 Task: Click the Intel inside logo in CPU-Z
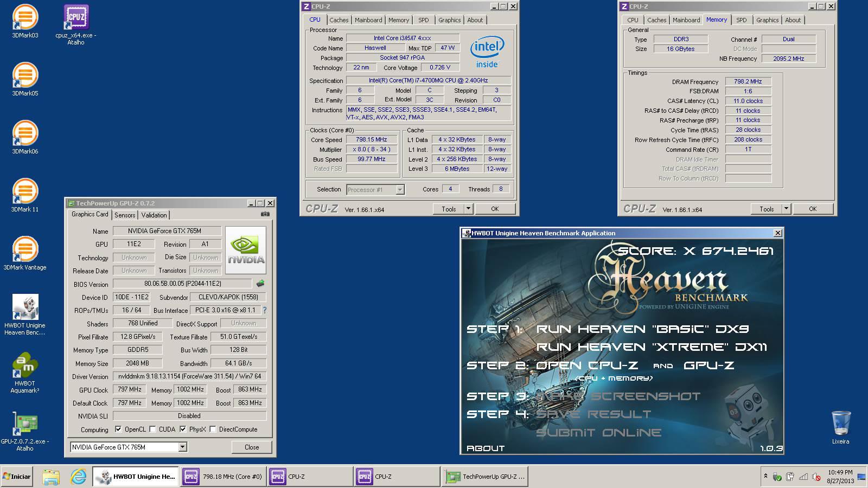487,52
